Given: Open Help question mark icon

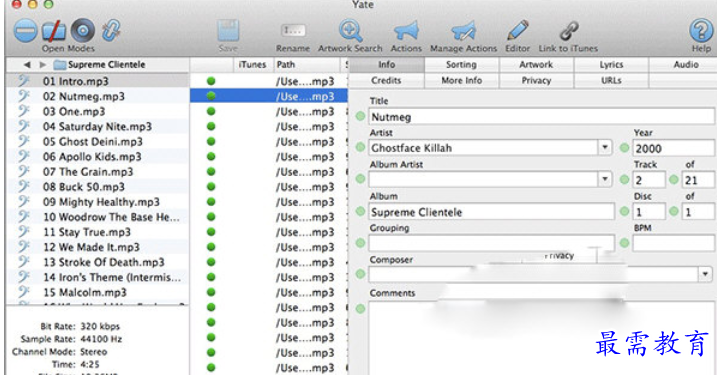Looking at the screenshot, I should [701, 31].
